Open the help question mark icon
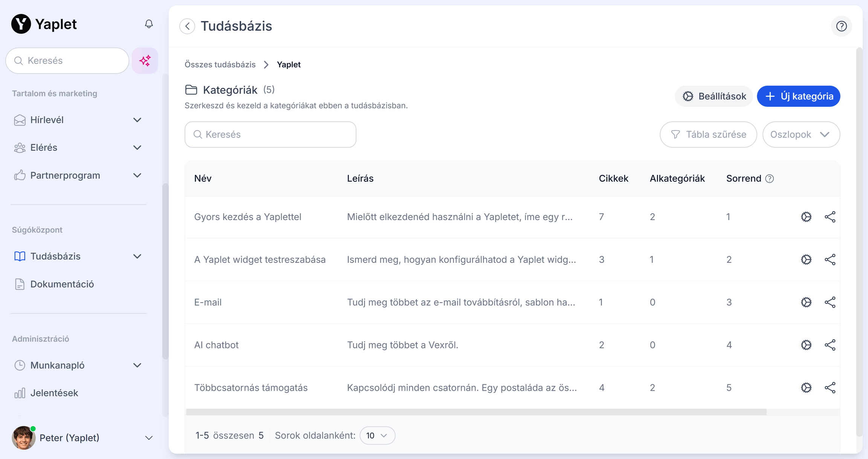 [841, 26]
